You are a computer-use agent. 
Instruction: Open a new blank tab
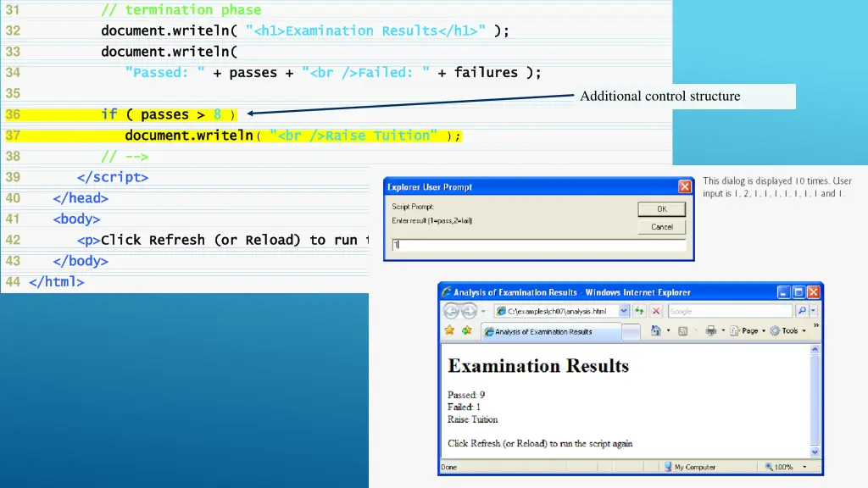631,331
